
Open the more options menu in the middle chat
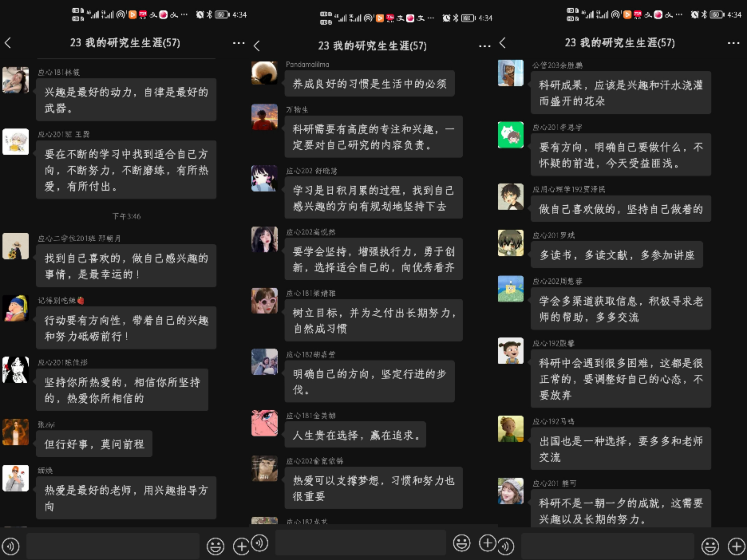(x=485, y=46)
